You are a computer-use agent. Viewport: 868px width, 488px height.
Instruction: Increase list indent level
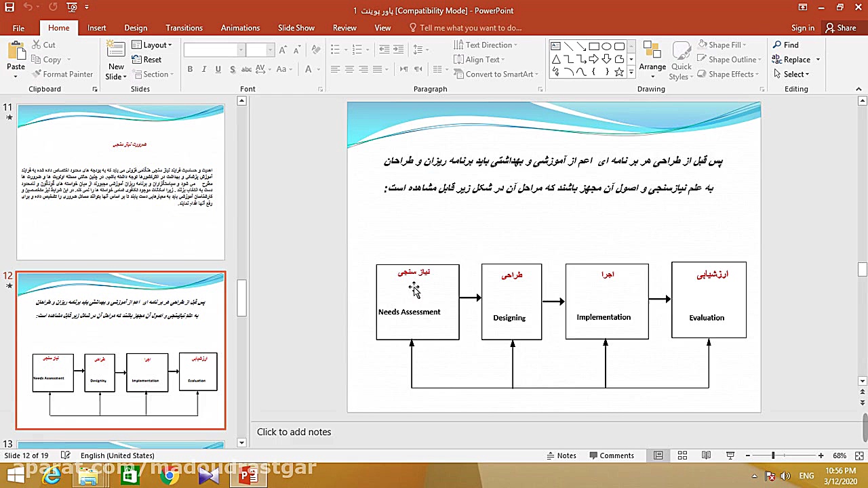coord(399,49)
